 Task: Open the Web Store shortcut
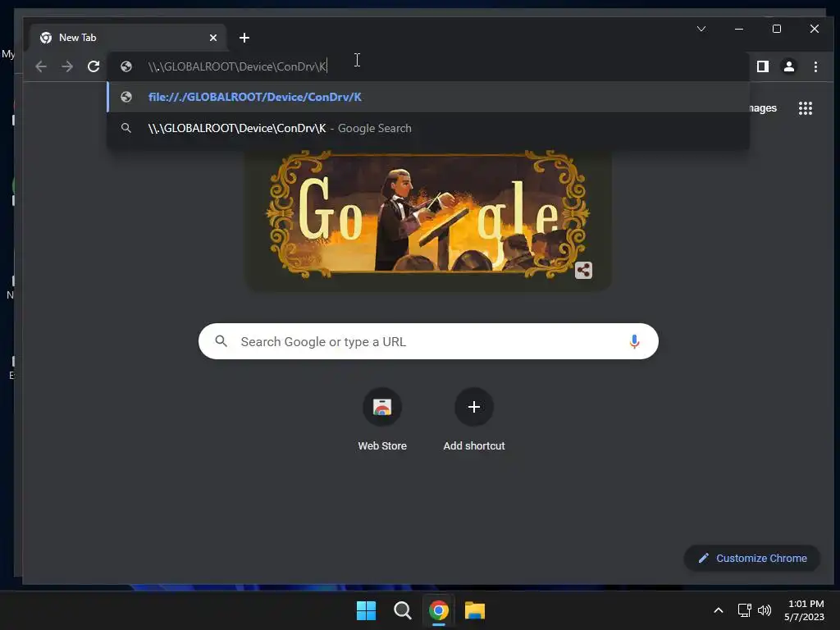click(x=382, y=420)
